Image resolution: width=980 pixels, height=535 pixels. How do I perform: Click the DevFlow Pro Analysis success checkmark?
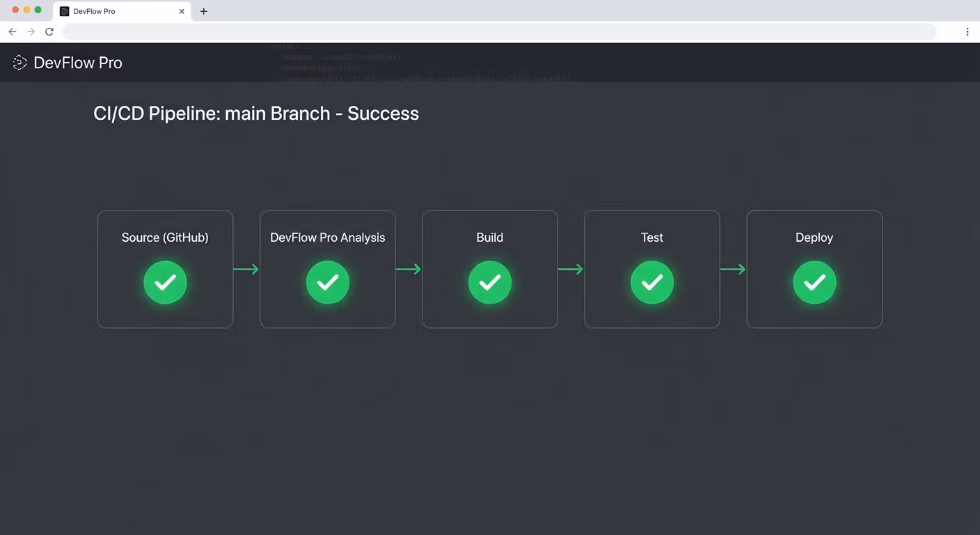click(x=327, y=282)
